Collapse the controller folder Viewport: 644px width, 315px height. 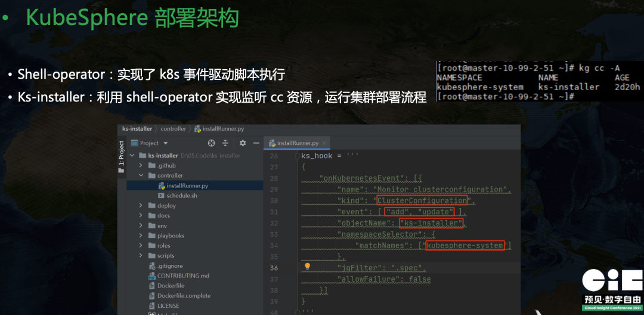point(141,175)
